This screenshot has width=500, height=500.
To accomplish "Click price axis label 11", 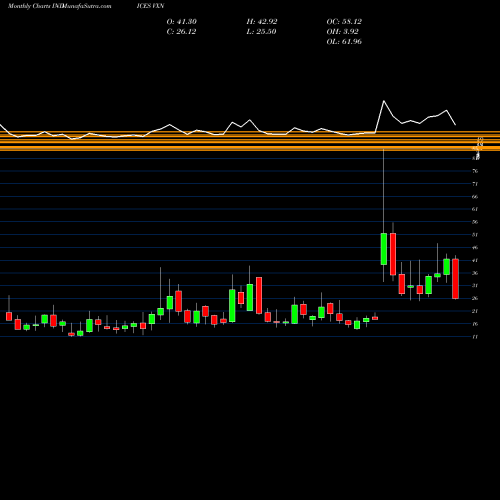I will [475, 337].
